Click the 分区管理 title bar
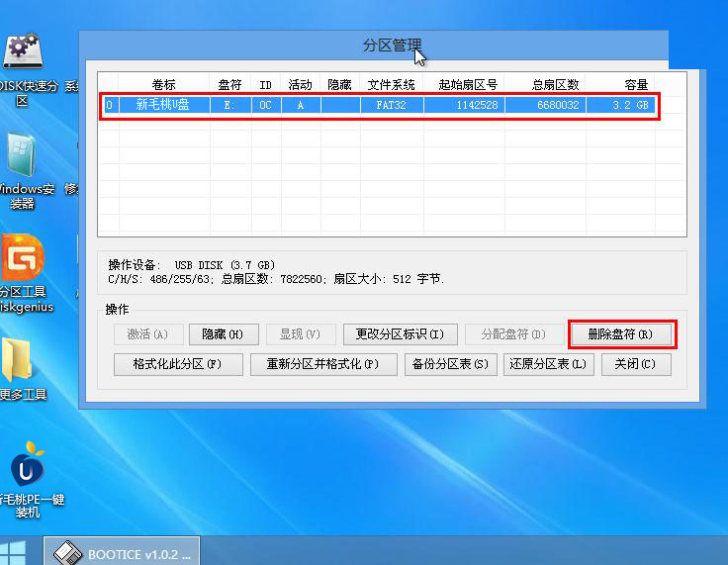This screenshot has height=565, width=728. click(x=391, y=46)
